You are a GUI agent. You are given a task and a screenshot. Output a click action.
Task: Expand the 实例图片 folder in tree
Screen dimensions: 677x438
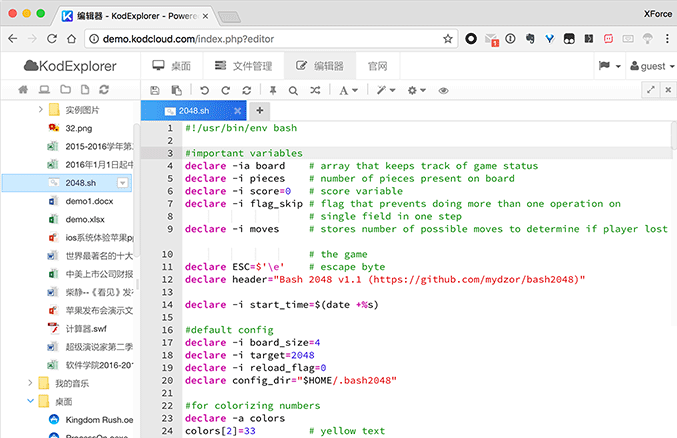point(41,109)
